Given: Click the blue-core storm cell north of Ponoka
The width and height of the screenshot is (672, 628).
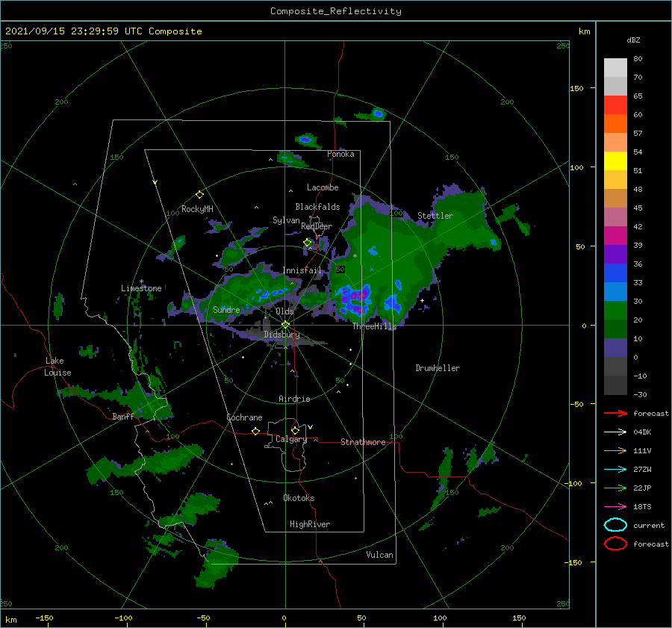Looking at the screenshot, I should [x=378, y=114].
